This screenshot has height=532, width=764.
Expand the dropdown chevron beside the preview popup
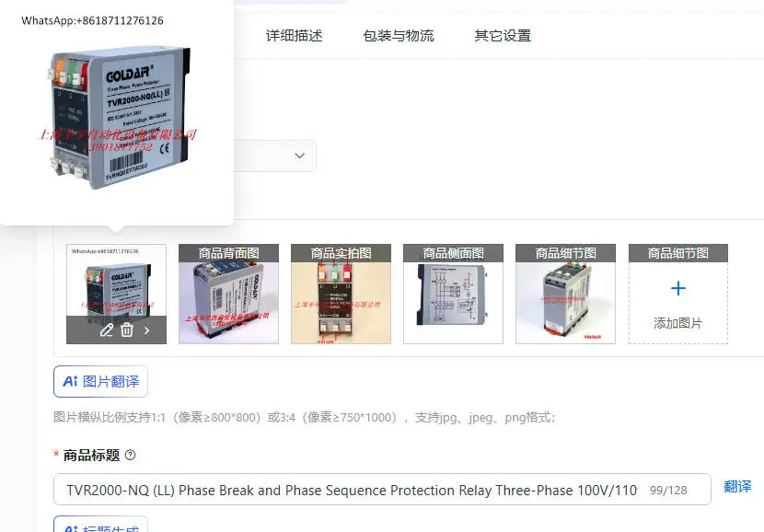coord(300,156)
